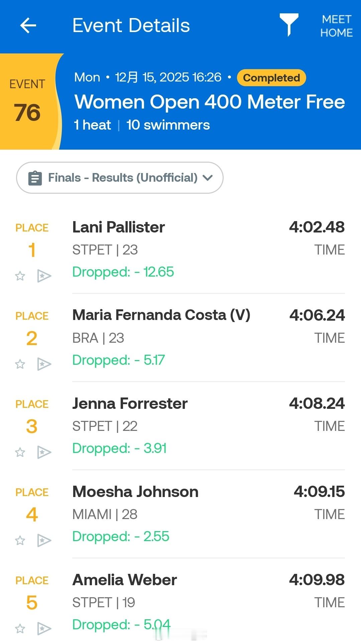Go to MEET HOME
The image size is (361, 644).
pos(336,26)
